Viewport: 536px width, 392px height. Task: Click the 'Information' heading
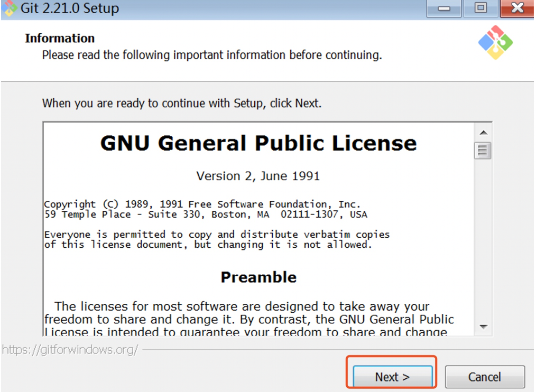click(60, 38)
